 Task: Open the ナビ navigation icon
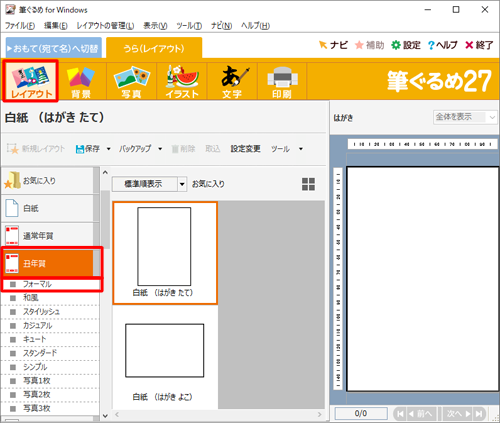(x=323, y=45)
